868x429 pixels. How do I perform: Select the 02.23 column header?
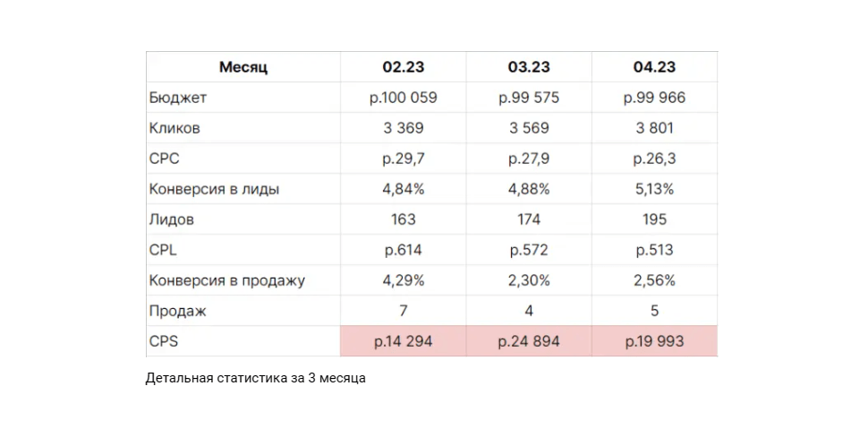point(403,67)
